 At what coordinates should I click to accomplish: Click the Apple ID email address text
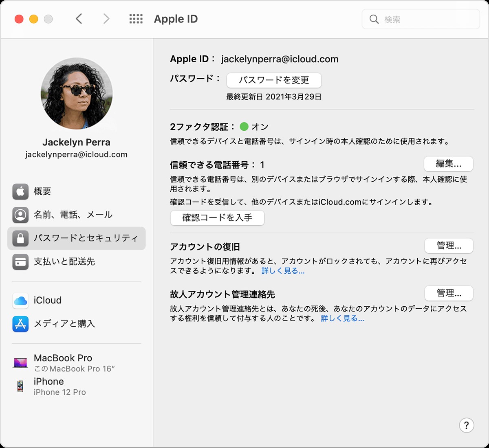280,59
